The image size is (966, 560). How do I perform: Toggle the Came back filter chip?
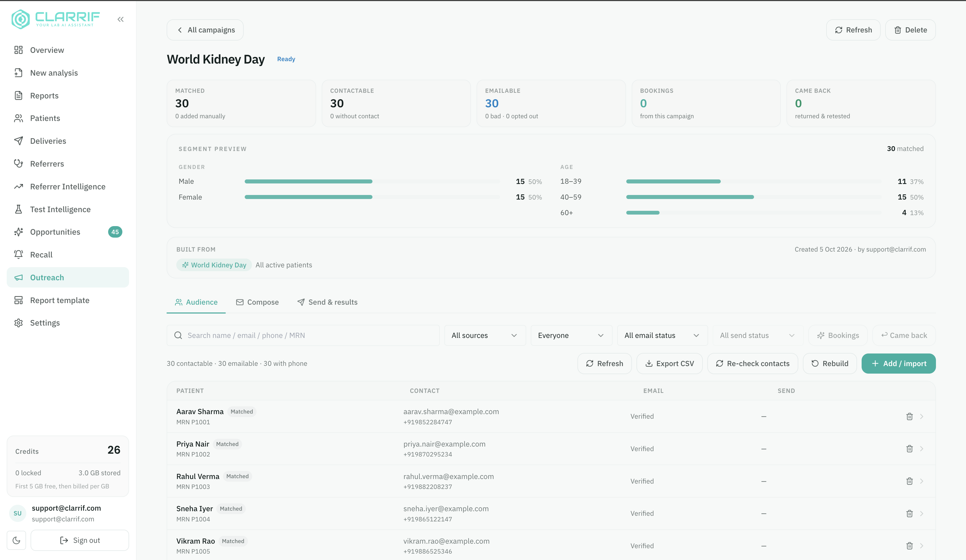[x=904, y=335]
